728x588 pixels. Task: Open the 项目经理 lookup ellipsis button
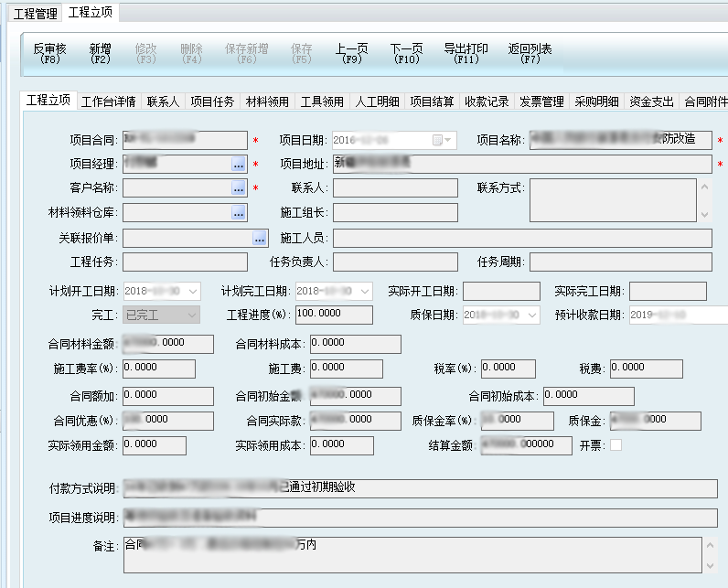pos(239,165)
